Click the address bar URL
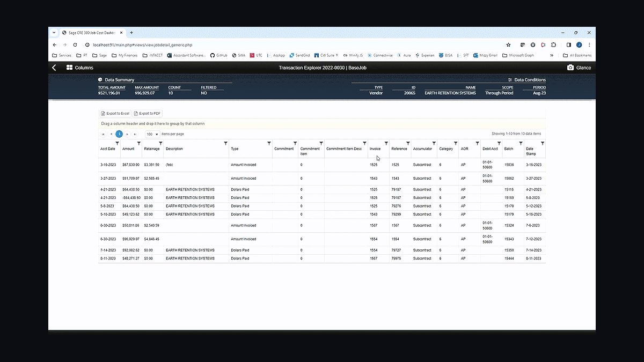Image resolution: width=644 pixels, height=362 pixels. (x=142, y=45)
